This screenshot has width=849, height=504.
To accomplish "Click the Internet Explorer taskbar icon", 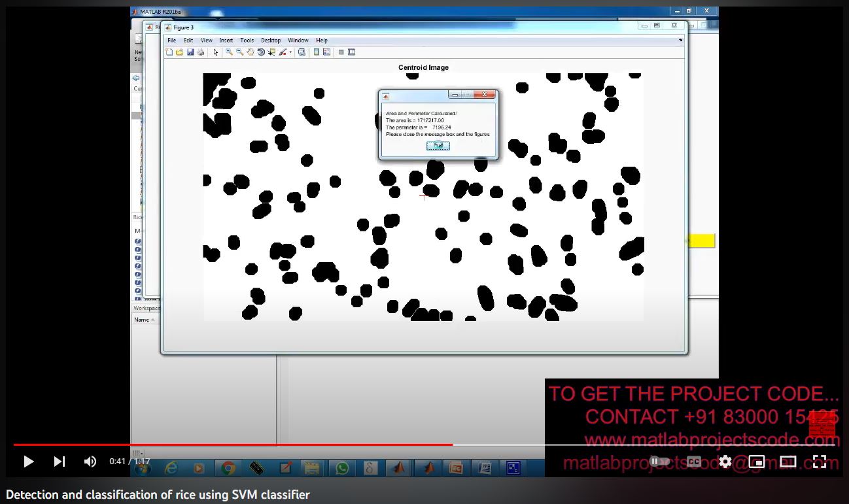I will pos(171,468).
